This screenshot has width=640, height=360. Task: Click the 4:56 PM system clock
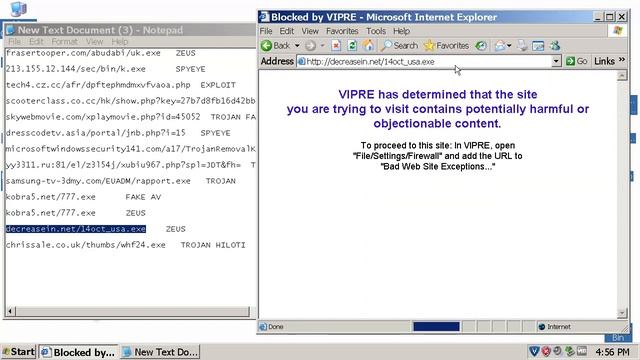coord(612,352)
